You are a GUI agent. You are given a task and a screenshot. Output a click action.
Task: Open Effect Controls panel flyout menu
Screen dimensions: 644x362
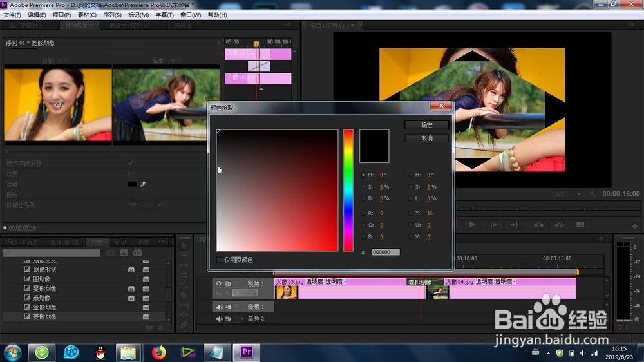pyautogui.click(x=287, y=25)
